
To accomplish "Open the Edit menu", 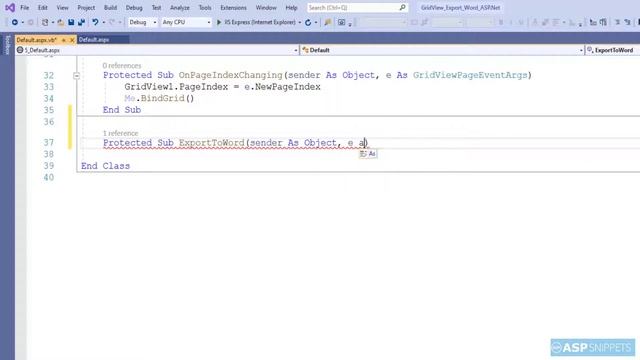I will point(42,8).
